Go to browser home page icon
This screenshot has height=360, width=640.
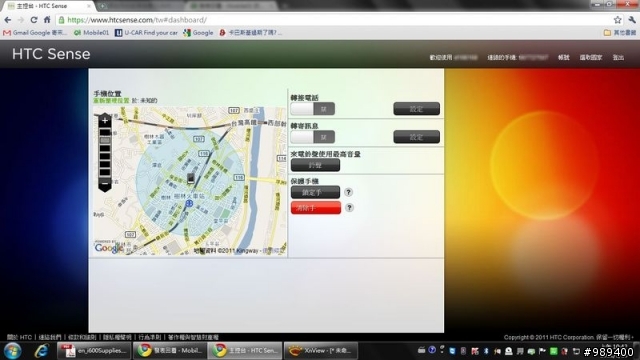(x=47, y=20)
